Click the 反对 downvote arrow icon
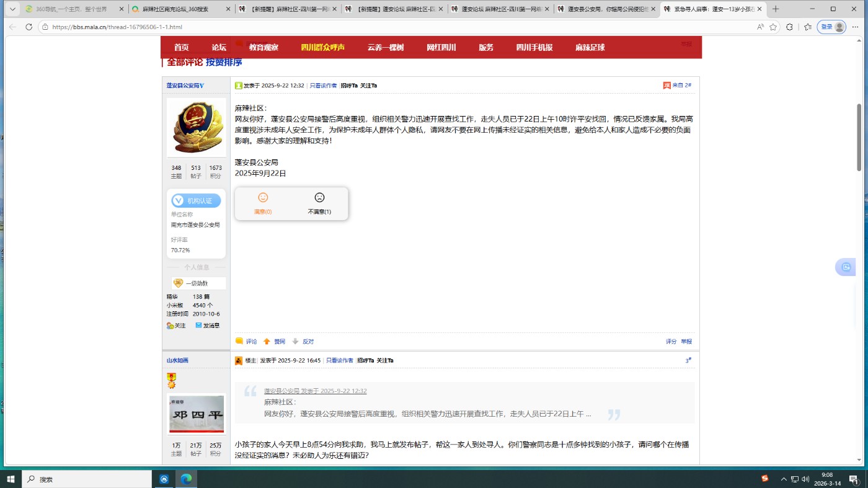 point(296,341)
